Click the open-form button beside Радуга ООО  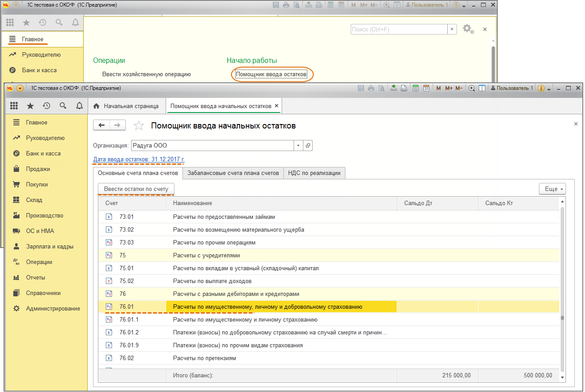308,145
